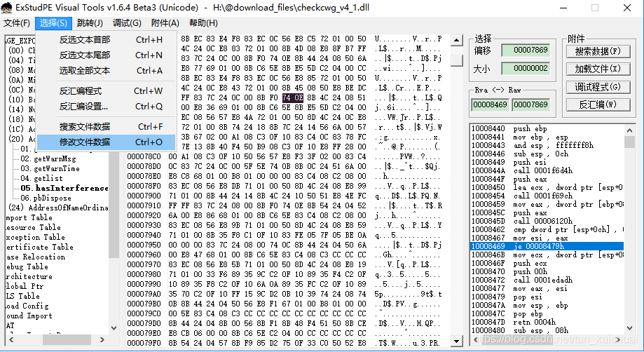Image resolution: width=644 pixels, height=352 pixels.
Task: Click the Rva field 00008469
Action: click(x=490, y=104)
